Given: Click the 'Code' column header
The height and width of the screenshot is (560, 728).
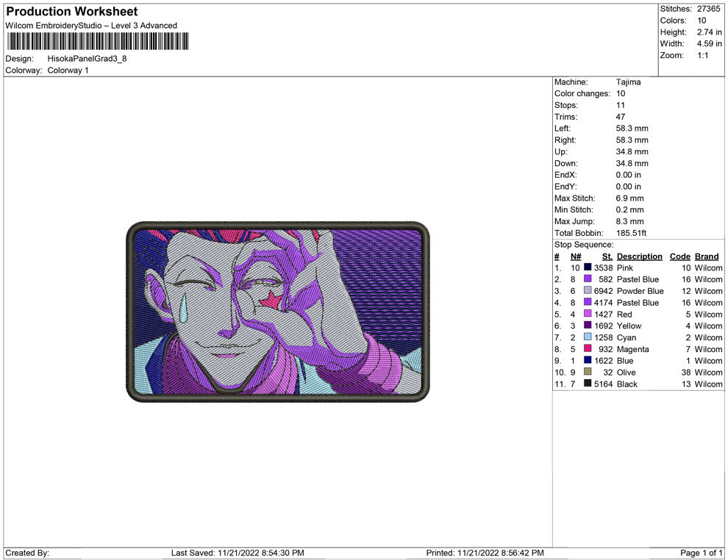Looking at the screenshot, I should tap(679, 256).
